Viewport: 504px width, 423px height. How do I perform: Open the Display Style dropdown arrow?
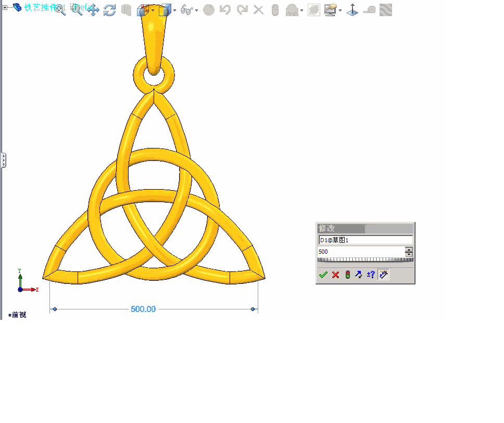tap(175, 10)
